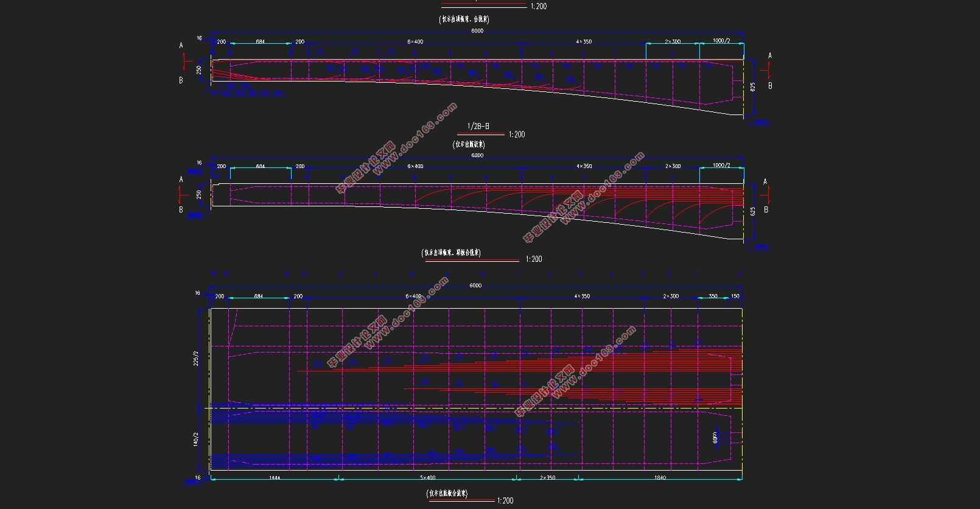Image resolution: width=980 pixels, height=509 pixels.
Task: Click the 2×300 dimension in the middle elevation
Action: 673,166
